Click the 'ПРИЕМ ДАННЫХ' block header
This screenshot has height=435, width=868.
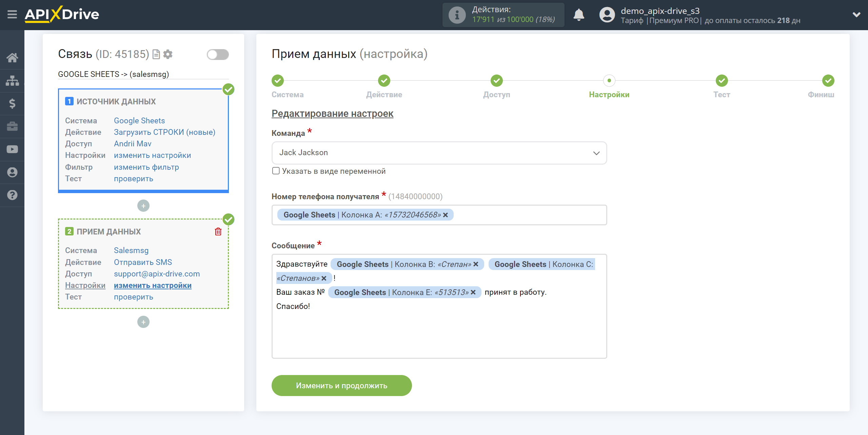point(108,231)
